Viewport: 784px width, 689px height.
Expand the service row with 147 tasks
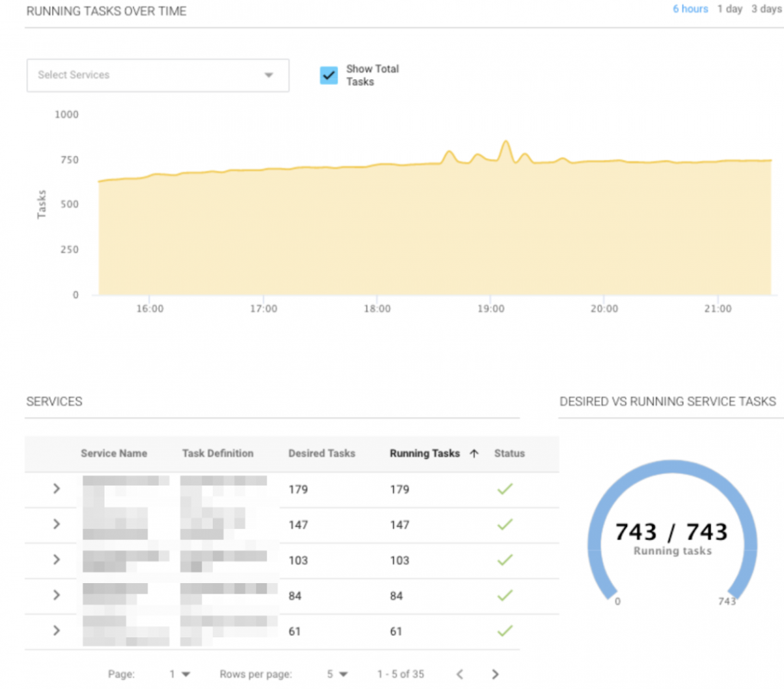coord(56,524)
